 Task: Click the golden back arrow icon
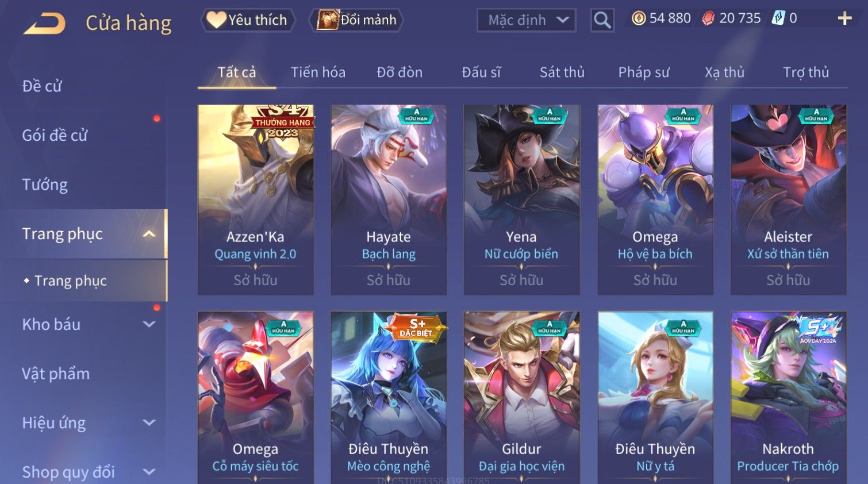coord(44,24)
